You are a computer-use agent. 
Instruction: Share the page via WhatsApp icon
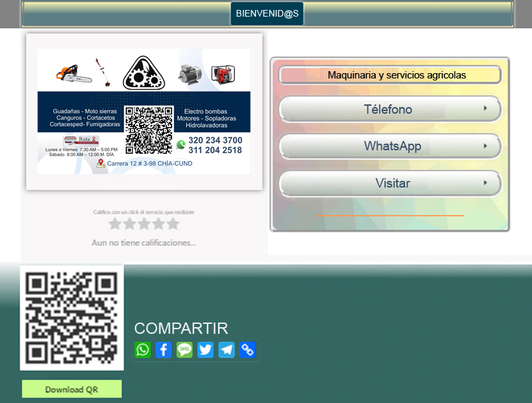[x=143, y=350]
